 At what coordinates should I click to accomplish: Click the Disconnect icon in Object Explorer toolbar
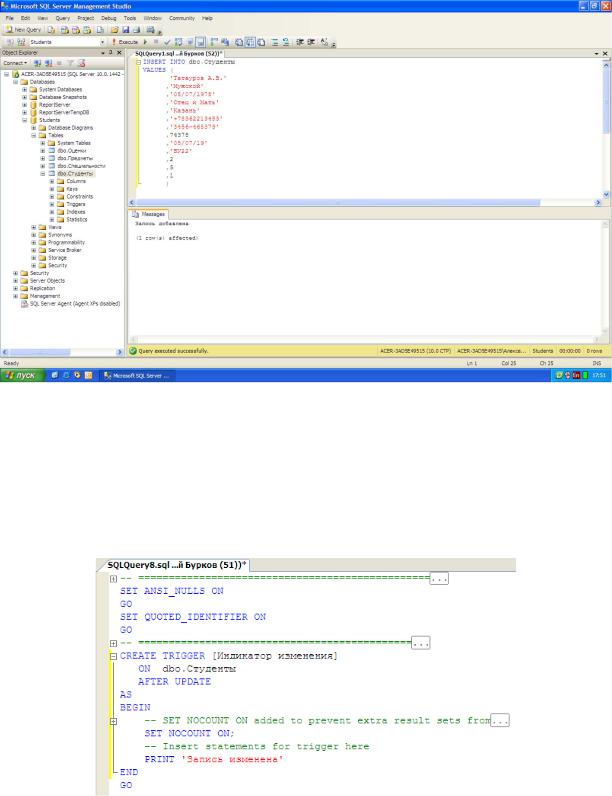(48, 63)
